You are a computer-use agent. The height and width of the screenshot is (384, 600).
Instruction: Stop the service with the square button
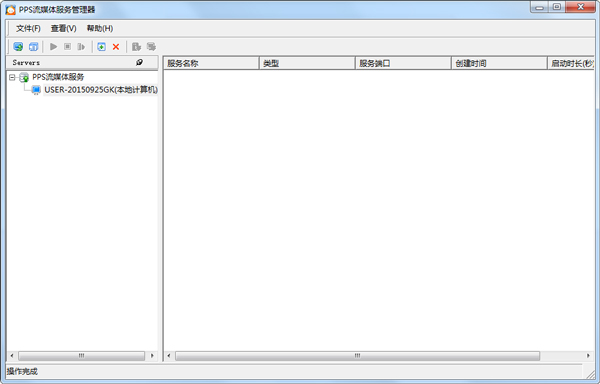click(67, 47)
